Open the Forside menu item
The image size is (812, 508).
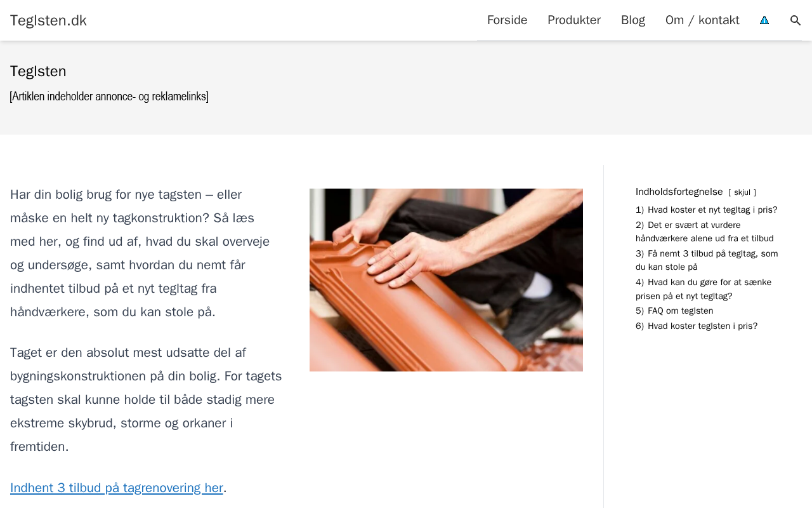507,20
